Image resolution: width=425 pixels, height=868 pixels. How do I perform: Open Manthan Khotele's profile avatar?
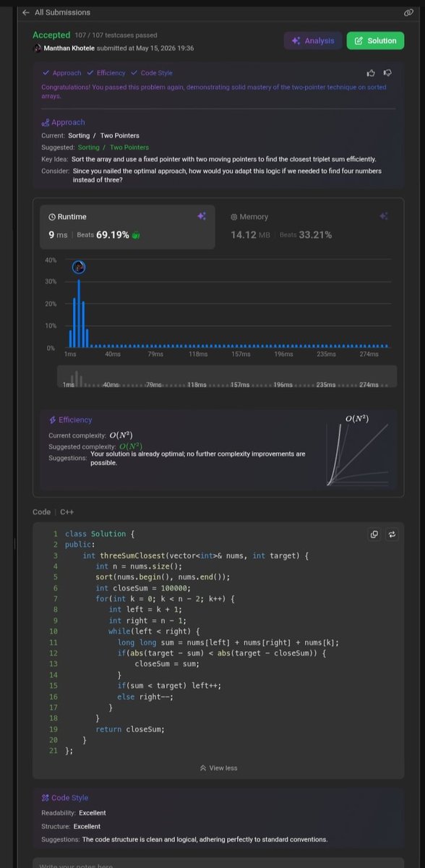pyautogui.click(x=38, y=48)
